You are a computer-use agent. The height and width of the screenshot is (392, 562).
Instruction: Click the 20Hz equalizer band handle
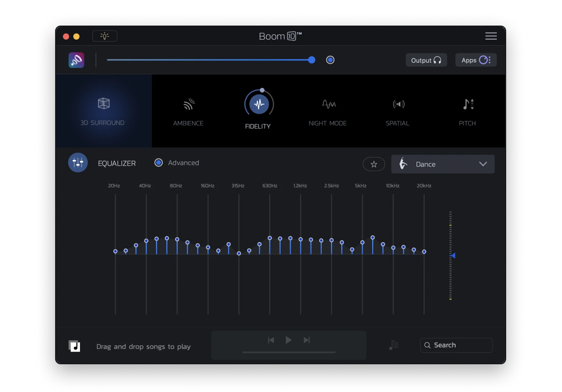115,251
